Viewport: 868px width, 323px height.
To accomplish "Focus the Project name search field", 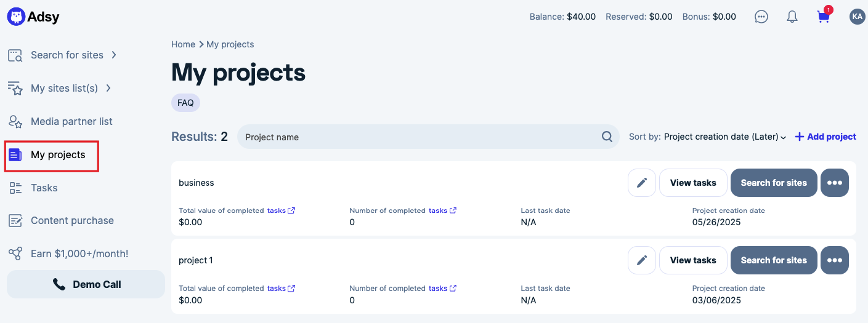I will [x=419, y=137].
